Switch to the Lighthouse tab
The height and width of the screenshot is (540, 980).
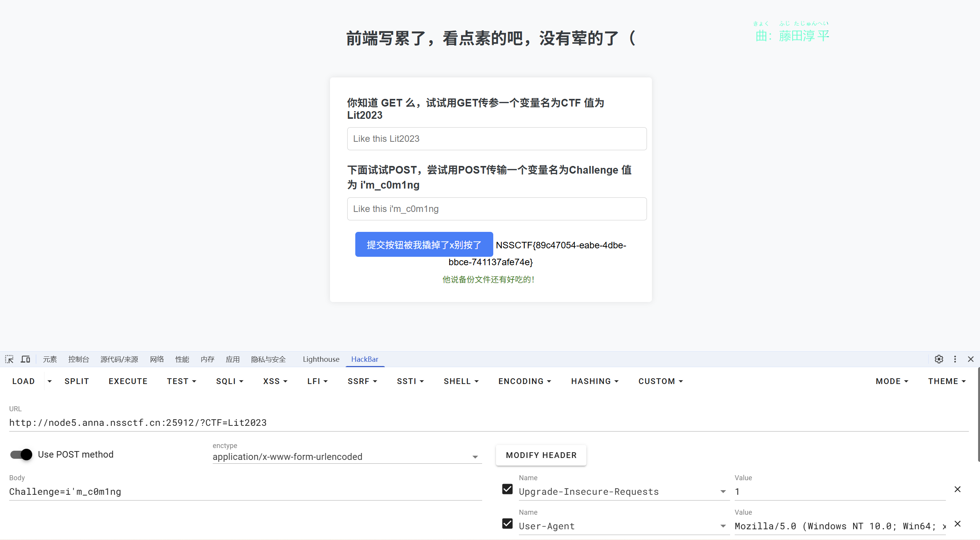tap(321, 359)
